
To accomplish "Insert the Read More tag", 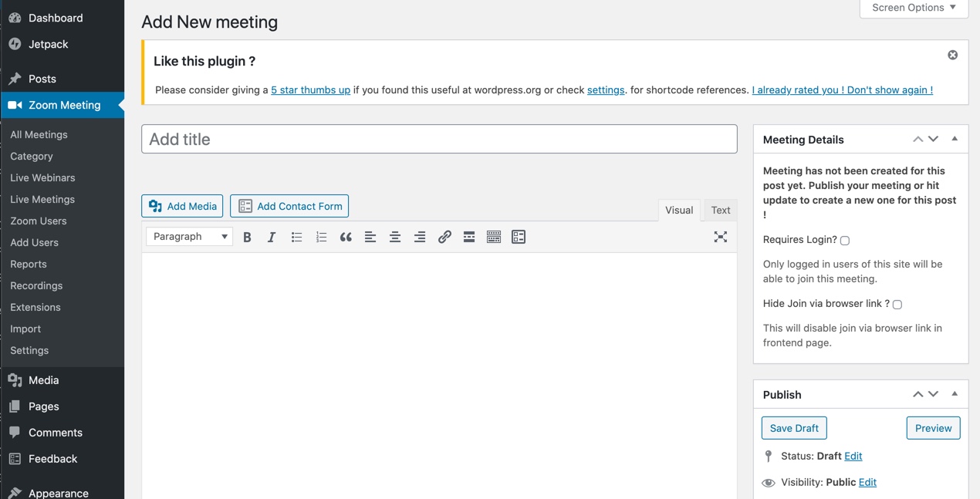I will pos(469,238).
